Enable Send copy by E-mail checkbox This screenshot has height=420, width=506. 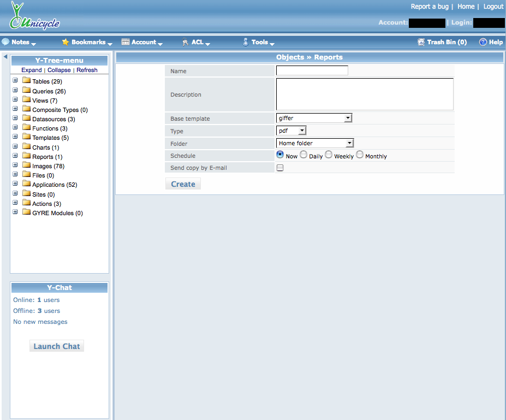tap(280, 168)
